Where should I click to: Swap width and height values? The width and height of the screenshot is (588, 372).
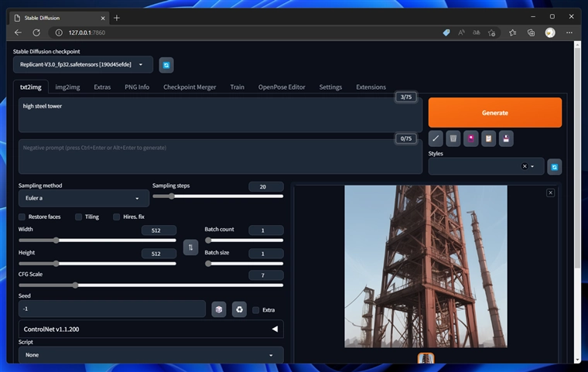pos(190,247)
